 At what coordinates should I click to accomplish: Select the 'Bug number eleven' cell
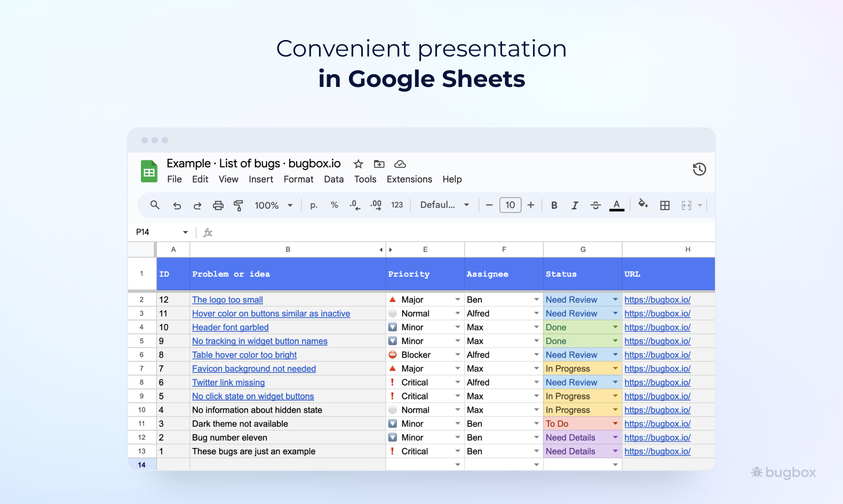[288, 437]
